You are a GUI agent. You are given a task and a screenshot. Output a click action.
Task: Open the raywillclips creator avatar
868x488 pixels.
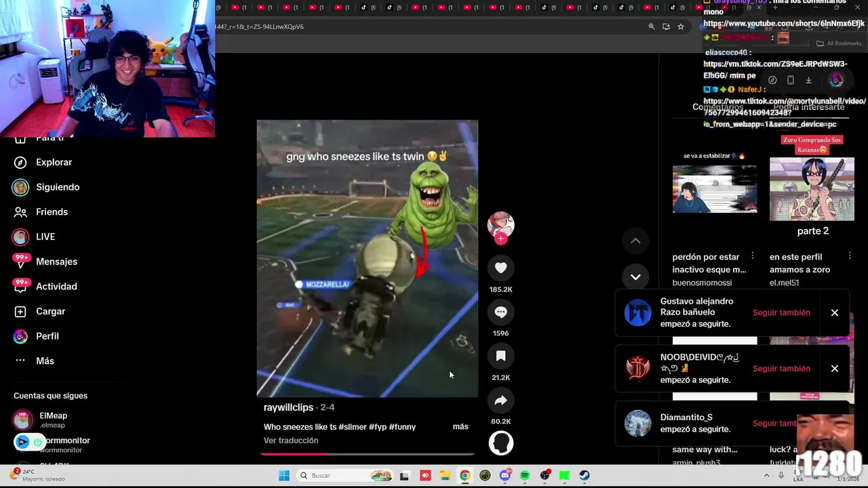point(500,224)
